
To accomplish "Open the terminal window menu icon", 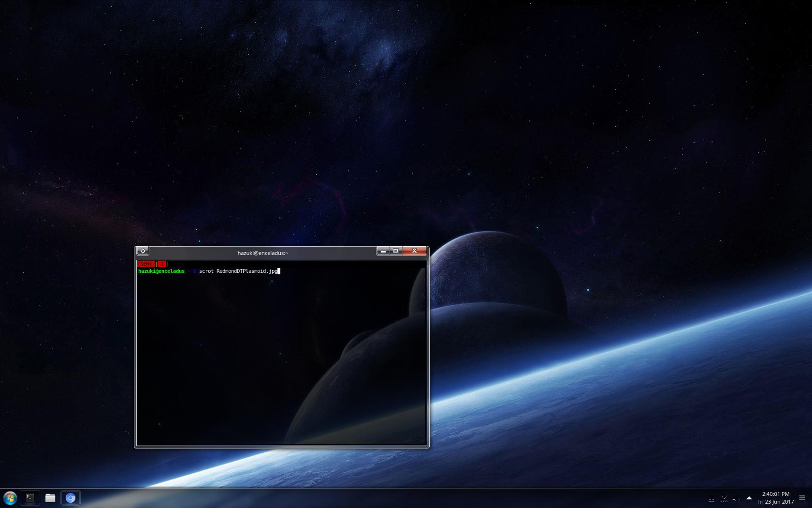I will [x=143, y=251].
